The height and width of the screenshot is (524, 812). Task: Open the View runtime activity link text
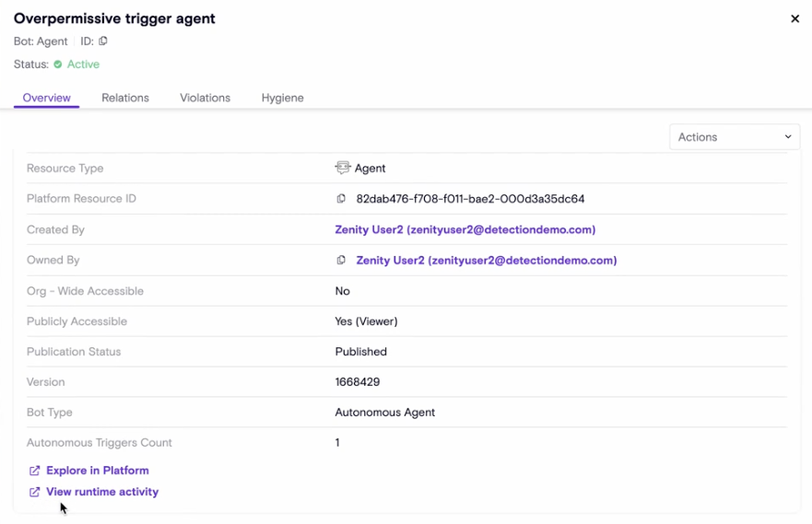tap(102, 492)
